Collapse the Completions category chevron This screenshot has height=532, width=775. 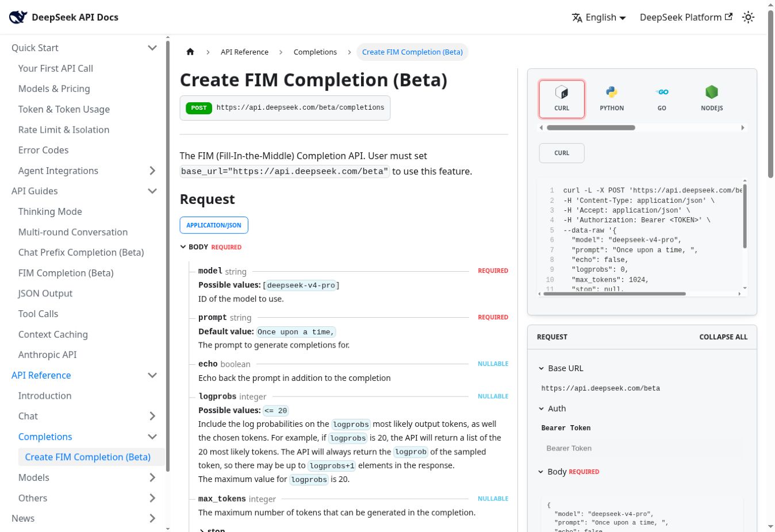point(152,437)
